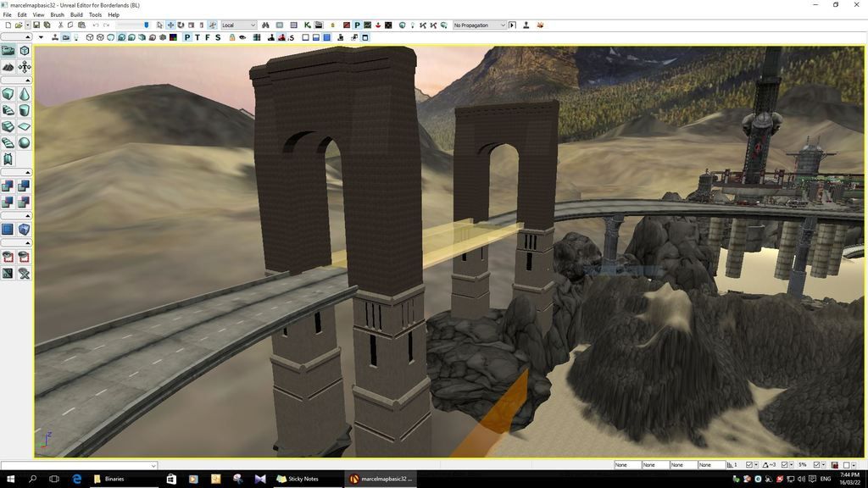868x488 pixels.
Task: Click the CSG Intersect icon
Action: pyautogui.click(x=8, y=202)
